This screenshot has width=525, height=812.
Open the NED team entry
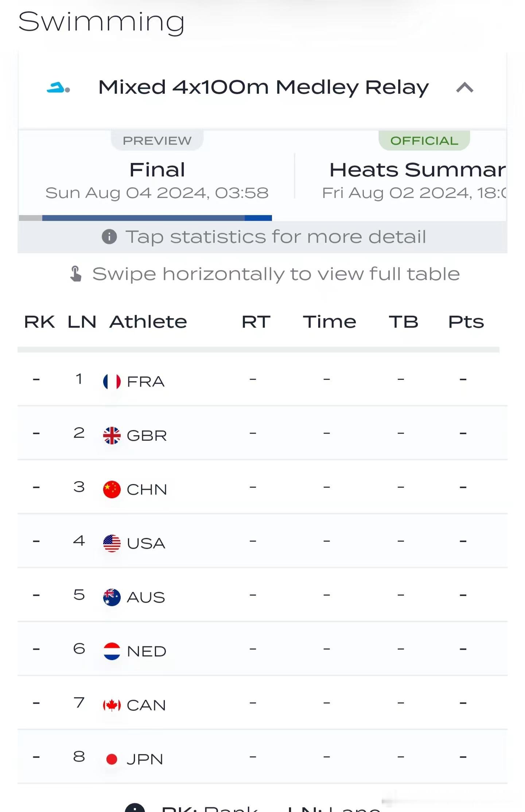coord(262,649)
